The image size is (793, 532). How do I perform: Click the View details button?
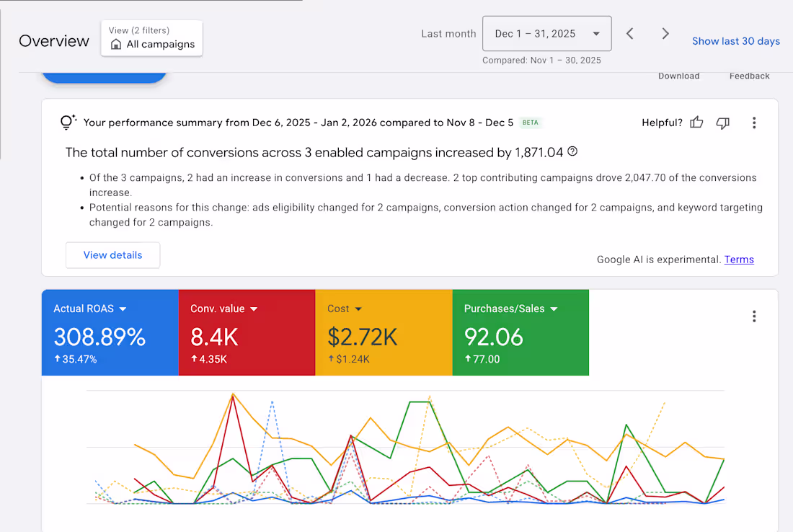tap(112, 255)
